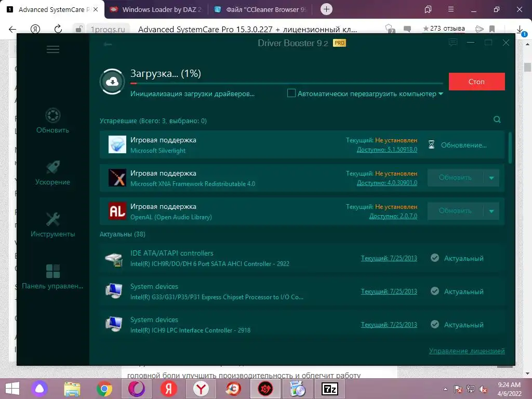Open the feedback chat icon in the title bar
Image resolution: width=532 pixels, height=399 pixels.
tap(453, 43)
